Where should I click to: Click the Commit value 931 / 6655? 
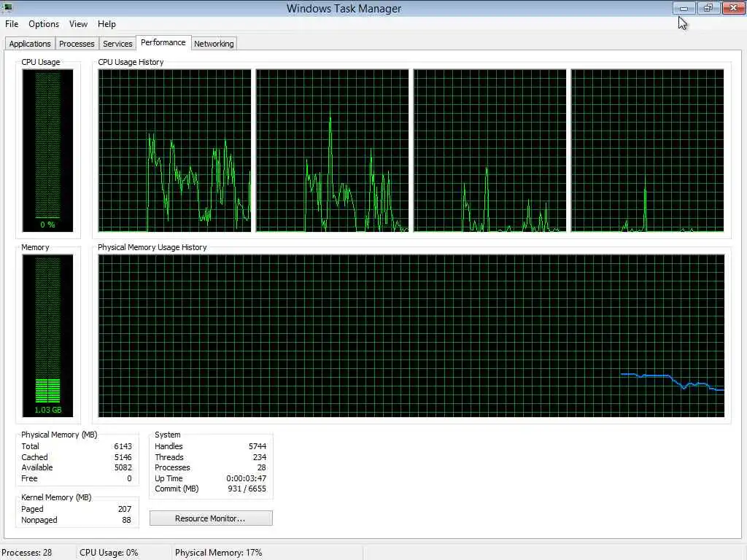[x=247, y=489]
